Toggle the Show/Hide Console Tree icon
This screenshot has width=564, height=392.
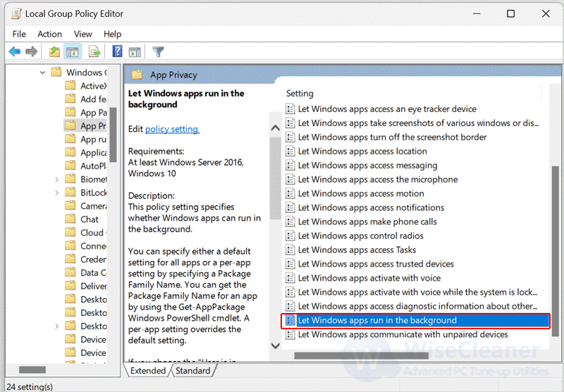73,51
